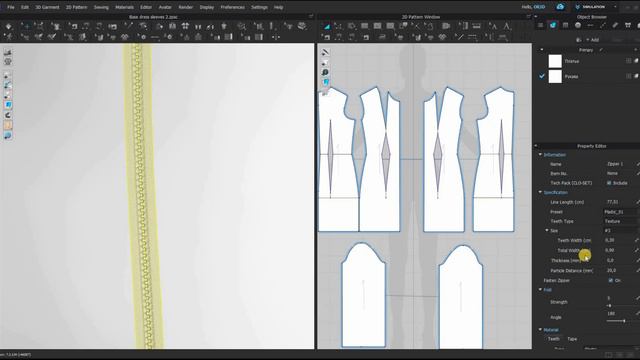
Task: Collapse the Size subsection
Action: coord(547,231)
